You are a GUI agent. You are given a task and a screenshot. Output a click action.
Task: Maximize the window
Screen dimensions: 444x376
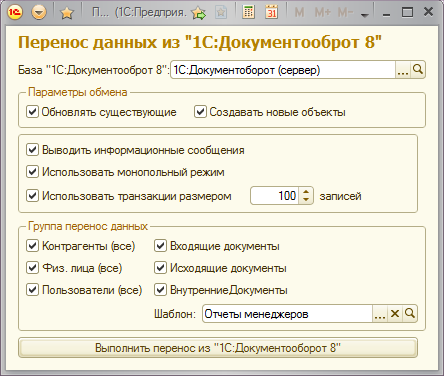coord(407,13)
